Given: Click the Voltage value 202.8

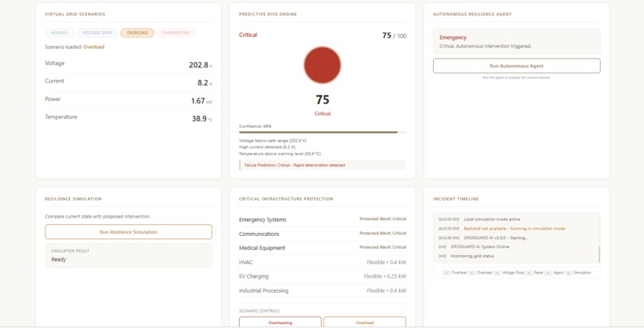Looking at the screenshot, I should [x=201, y=65].
